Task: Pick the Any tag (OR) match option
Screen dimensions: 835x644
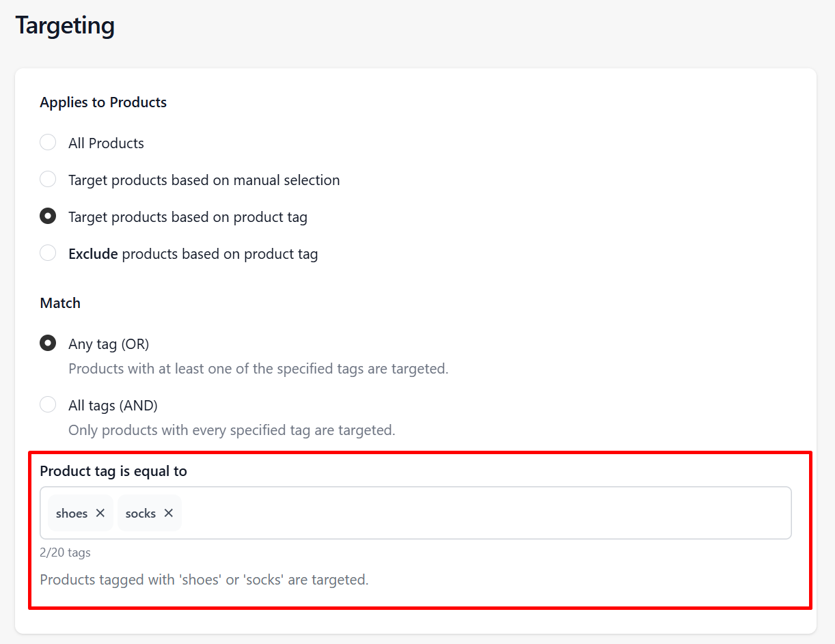Action: click(48, 343)
